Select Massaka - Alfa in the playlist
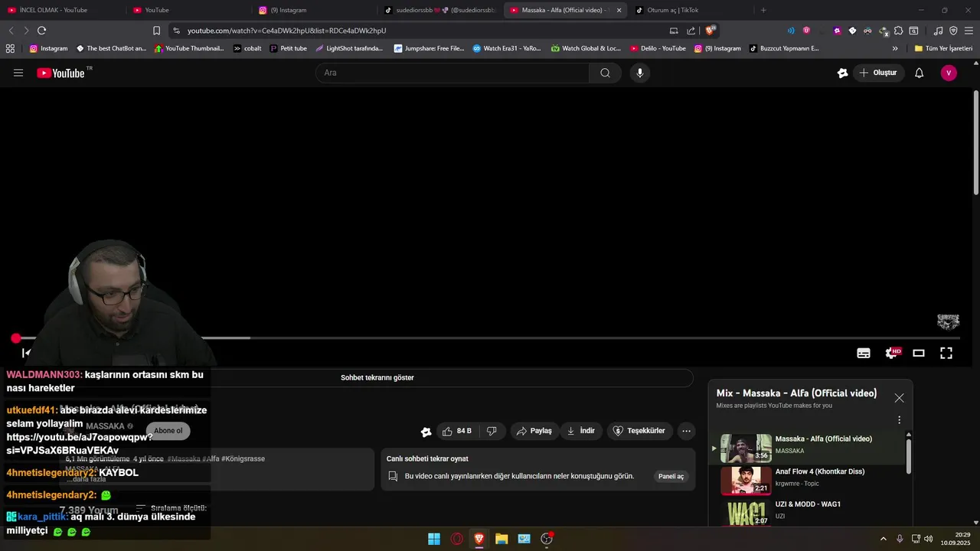Viewport: 980px width, 551px height. [x=808, y=448]
